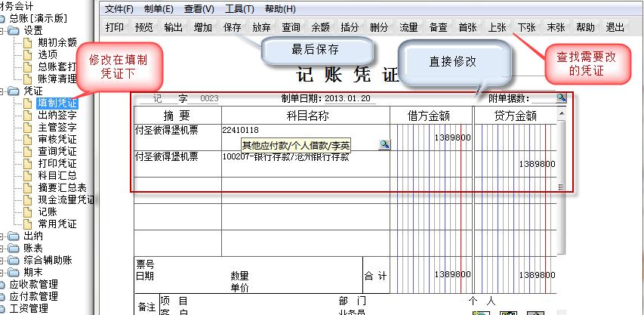Click 删分 to delete an entry
The width and height of the screenshot is (644, 315).
point(379,27)
